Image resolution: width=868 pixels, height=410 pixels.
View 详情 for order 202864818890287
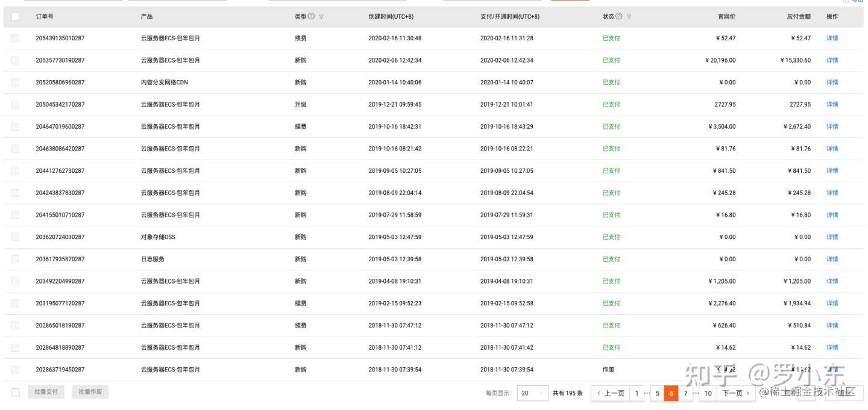point(832,347)
